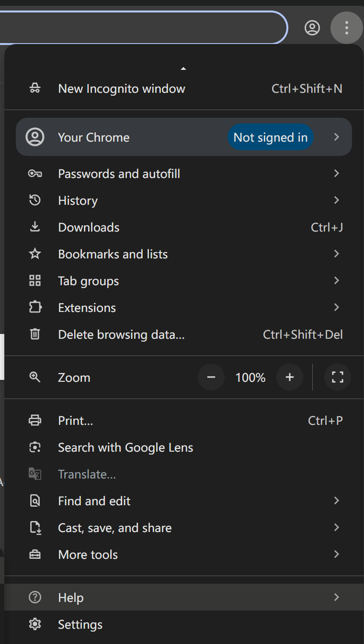Increase zoom with the plus button

point(289,378)
